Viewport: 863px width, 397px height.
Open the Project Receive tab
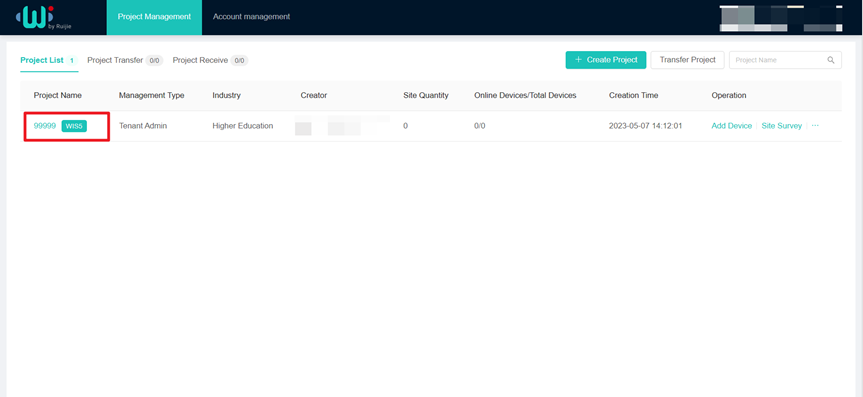click(x=210, y=60)
